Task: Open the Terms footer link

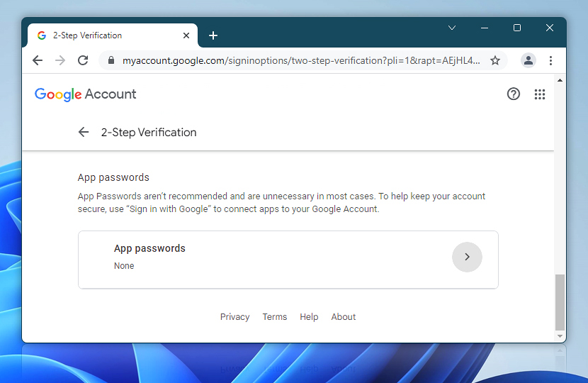Action: point(275,317)
